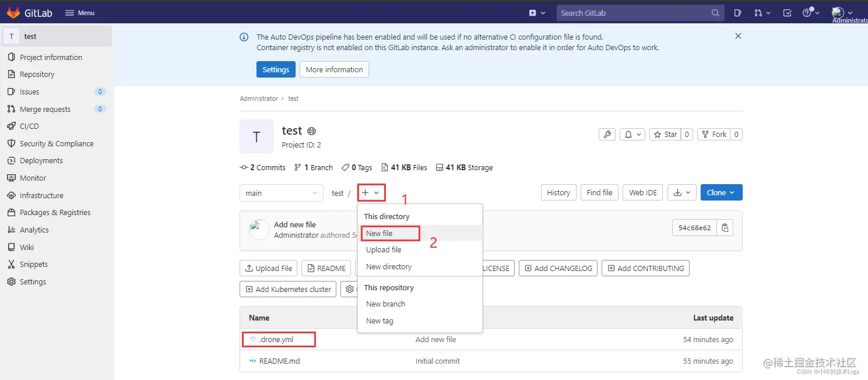Open Security & Compliance in sidebar
868x380 pixels.
(x=57, y=143)
